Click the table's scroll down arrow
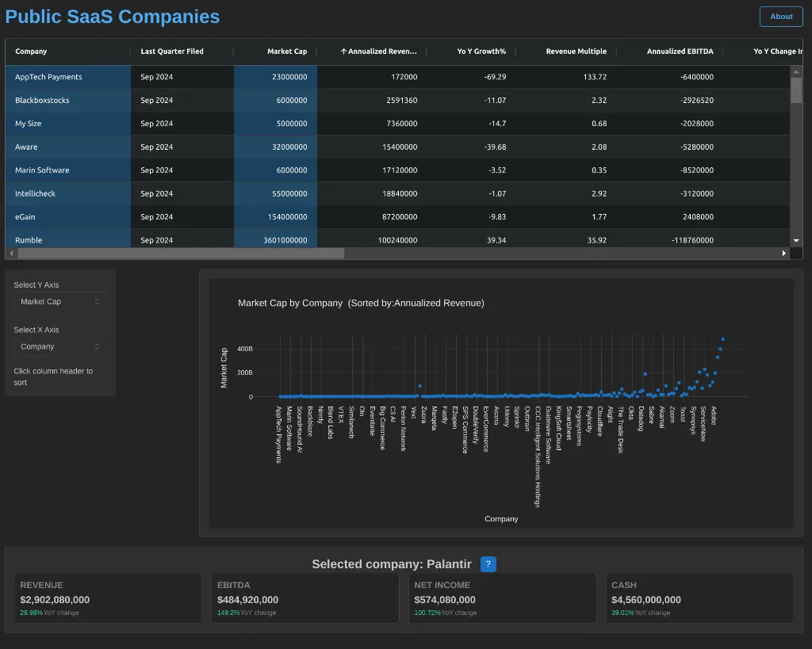Image resolution: width=812 pixels, height=649 pixels. pos(796,240)
